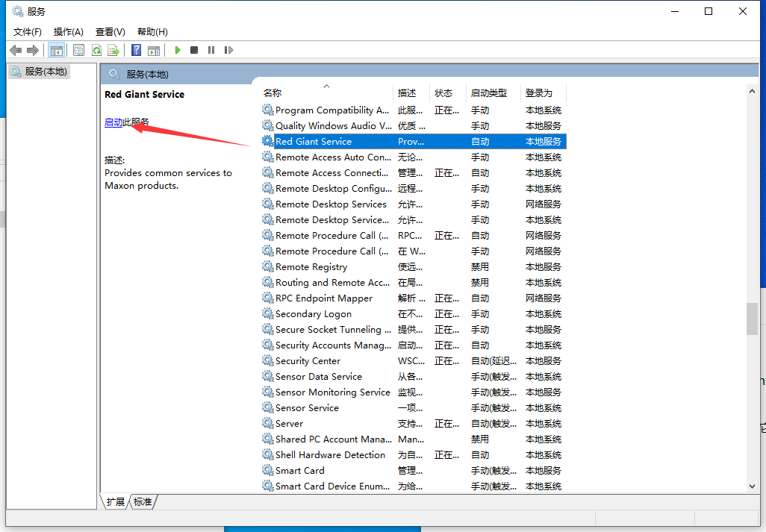This screenshot has height=532, width=766.
Task: Select the Remote Desktop Services row
Action: (x=414, y=204)
